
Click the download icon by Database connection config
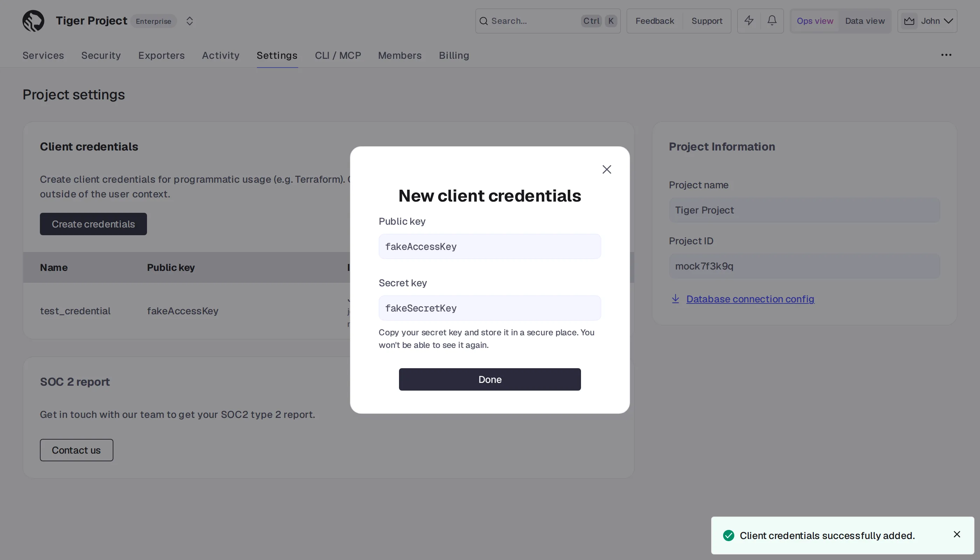click(x=675, y=299)
